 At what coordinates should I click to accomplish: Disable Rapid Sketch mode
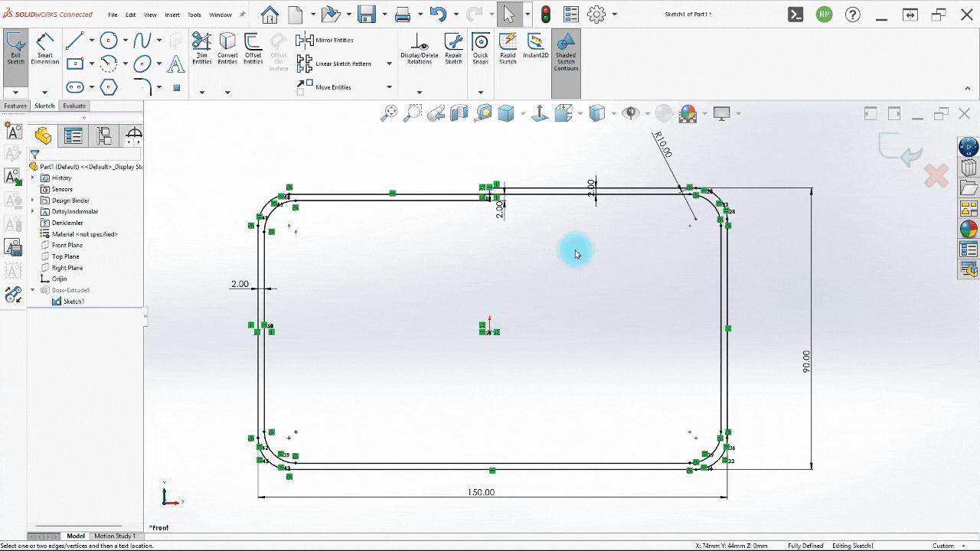click(x=508, y=47)
